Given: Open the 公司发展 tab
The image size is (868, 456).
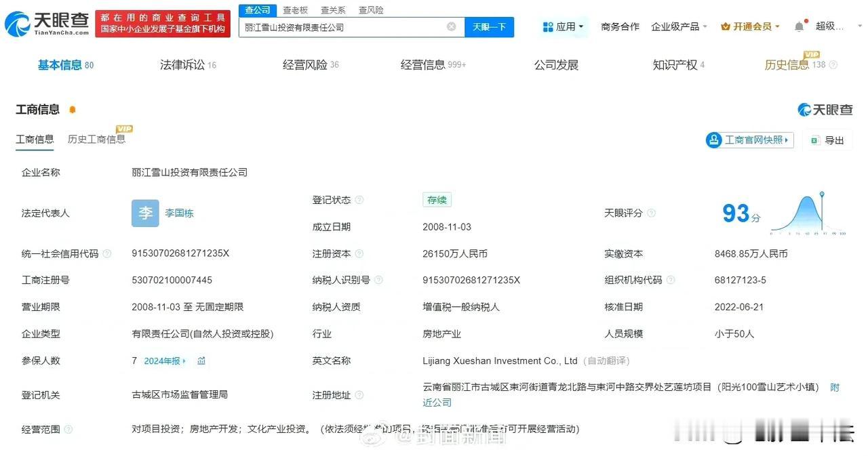Looking at the screenshot, I should (x=556, y=65).
